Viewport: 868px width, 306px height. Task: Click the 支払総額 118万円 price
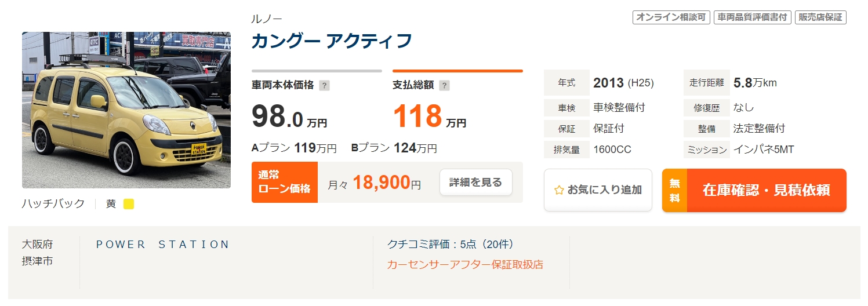430,116
